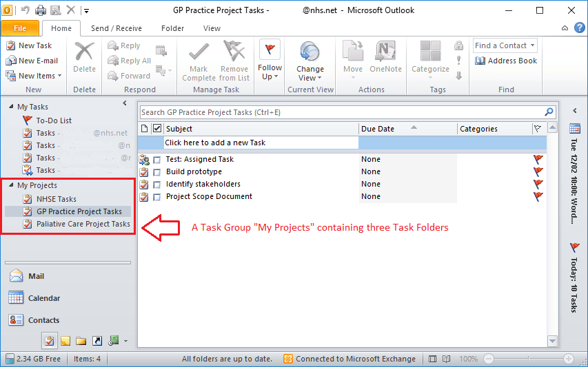Open the Folder ribbon tab

coord(172,28)
